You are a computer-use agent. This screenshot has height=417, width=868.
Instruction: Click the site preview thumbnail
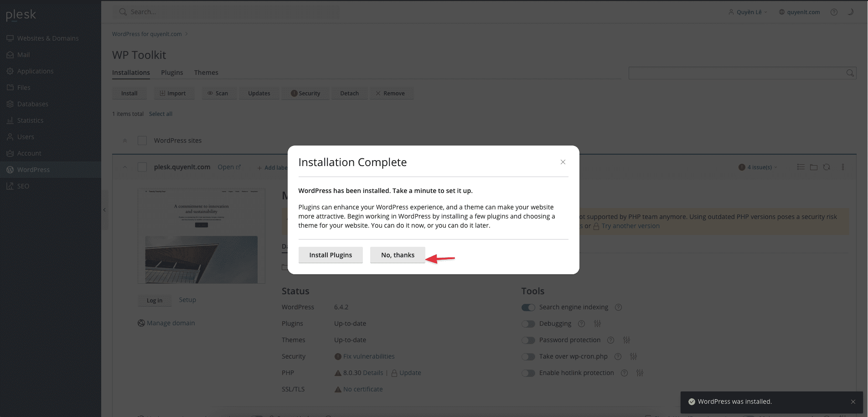pos(201,236)
